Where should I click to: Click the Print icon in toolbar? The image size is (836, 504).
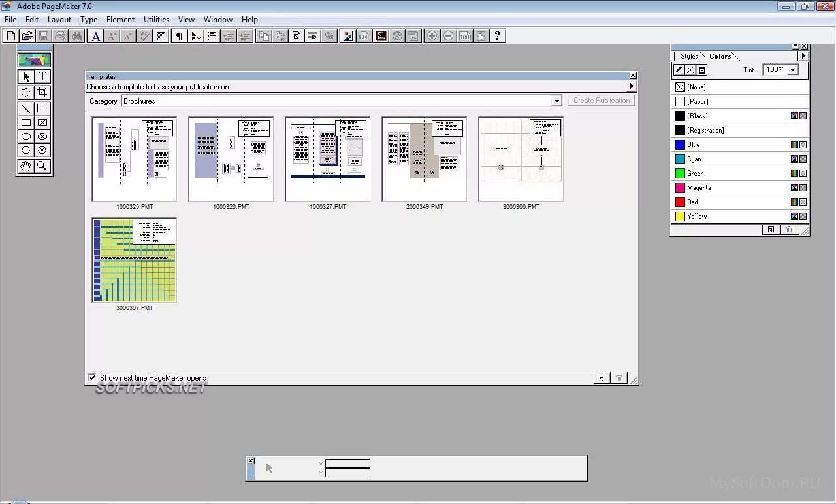click(x=60, y=36)
